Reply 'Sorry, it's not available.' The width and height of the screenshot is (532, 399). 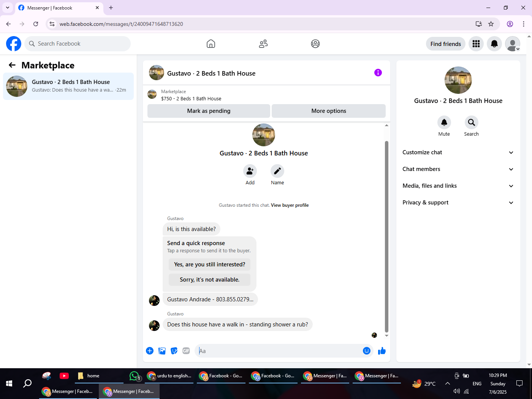click(210, 280)
